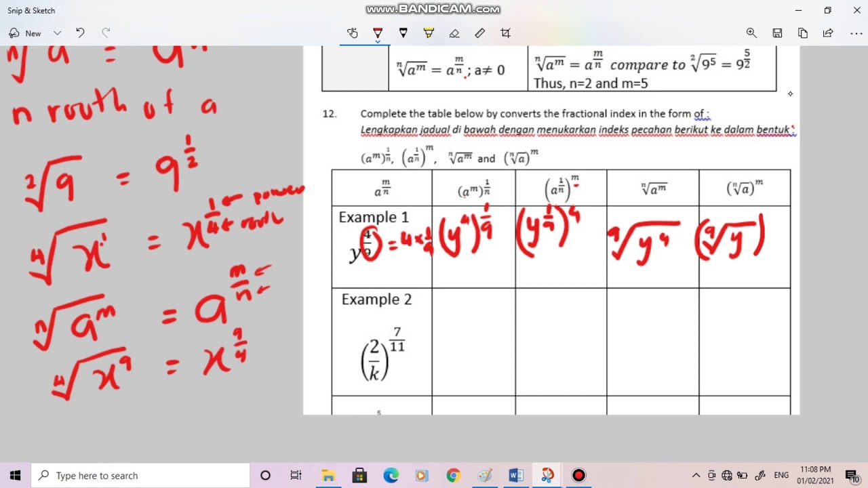This screenshot has width=868, height=488.
Task: Select the yellow Highlighter tool
Action: point(429,33)
